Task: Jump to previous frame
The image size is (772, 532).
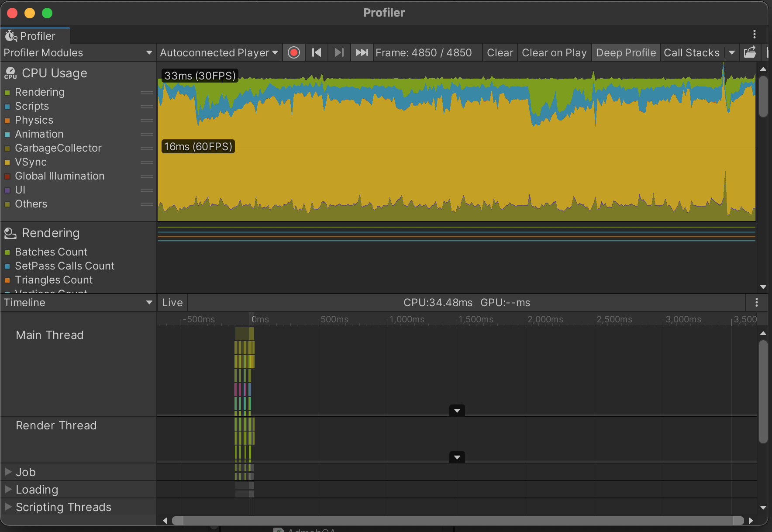Action: tap(317, 53)
